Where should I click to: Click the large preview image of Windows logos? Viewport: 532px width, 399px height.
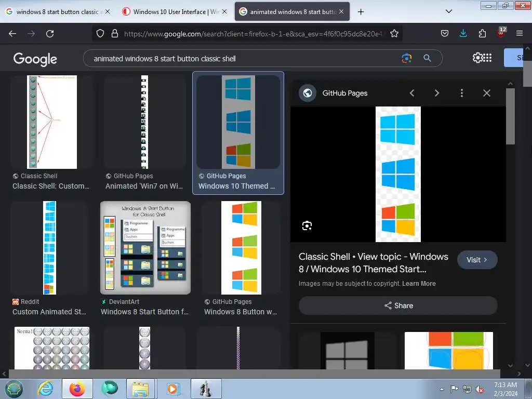[x=398, y=174]
